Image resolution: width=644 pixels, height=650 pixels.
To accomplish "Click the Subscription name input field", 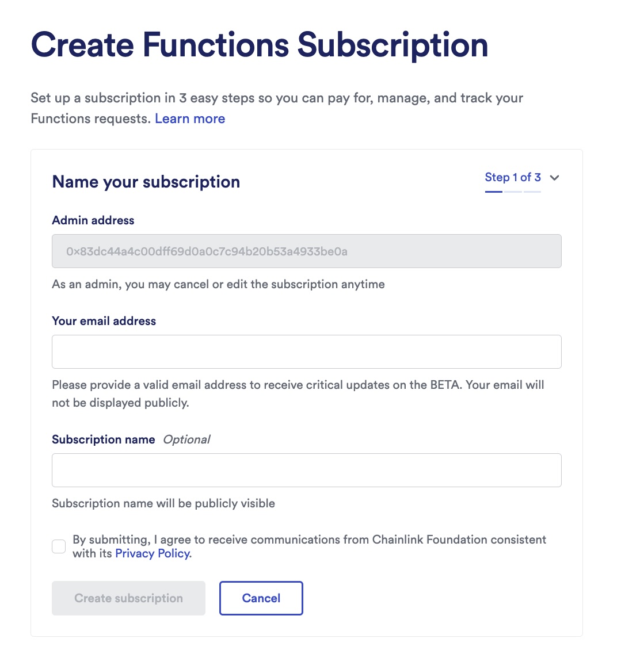I will 306,470.
